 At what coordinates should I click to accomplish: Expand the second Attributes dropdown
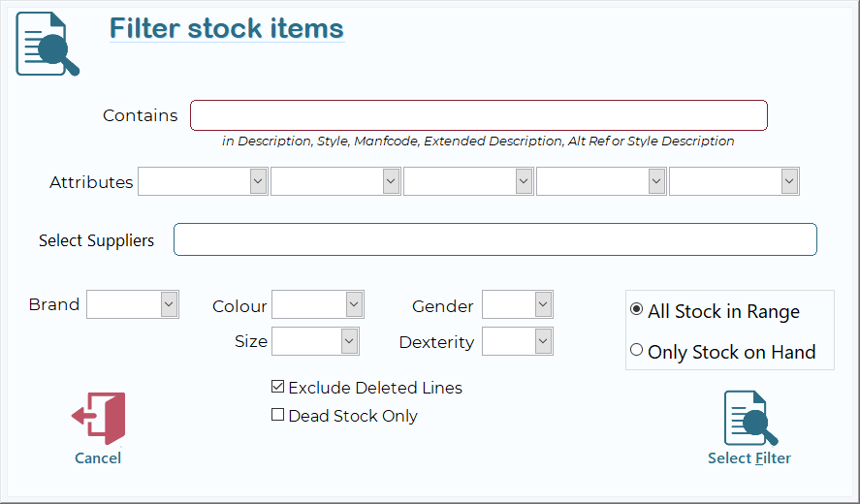[391, 181]
